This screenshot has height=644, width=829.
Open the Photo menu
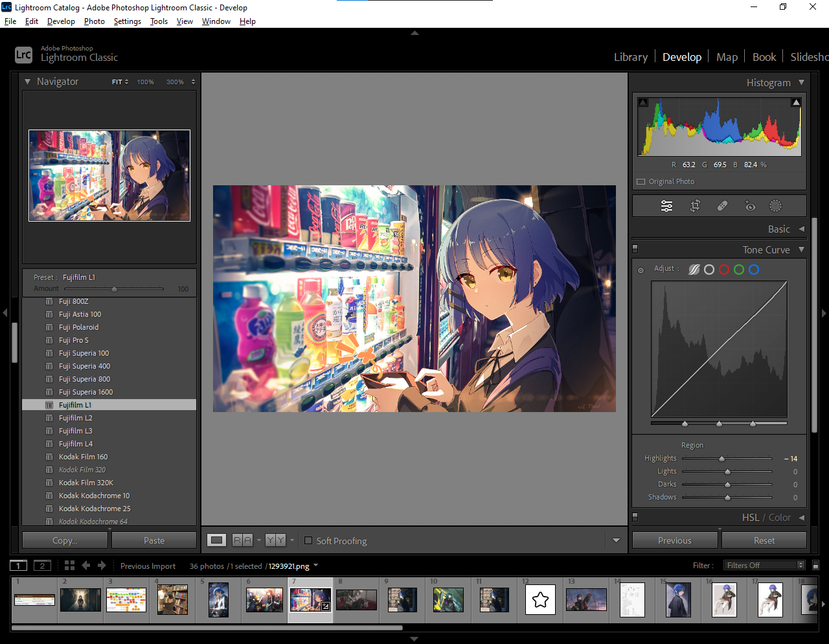94,21
